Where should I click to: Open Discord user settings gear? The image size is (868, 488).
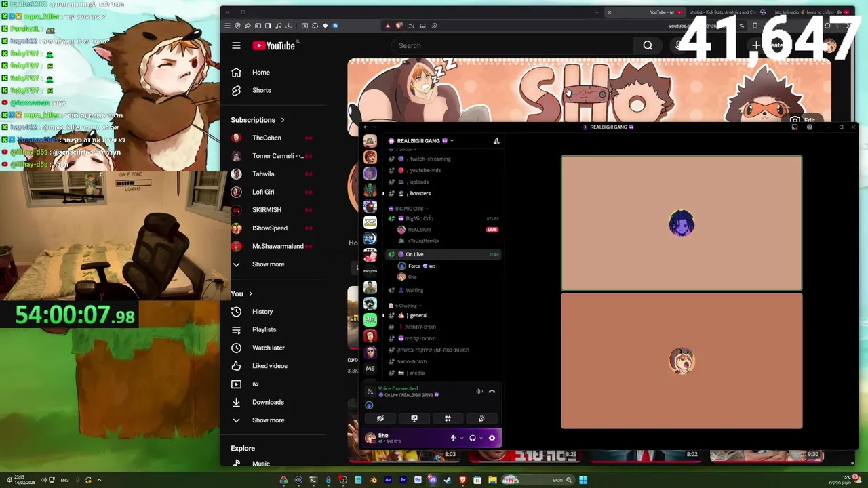pos(492,438)
